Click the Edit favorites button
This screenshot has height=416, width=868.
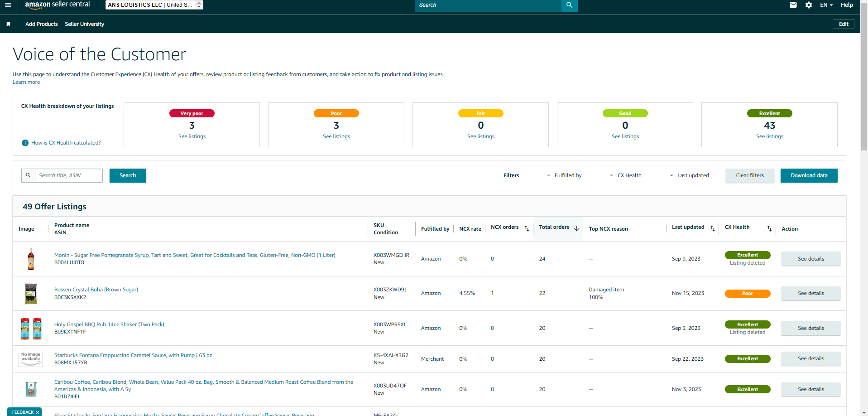coord(844,24)
